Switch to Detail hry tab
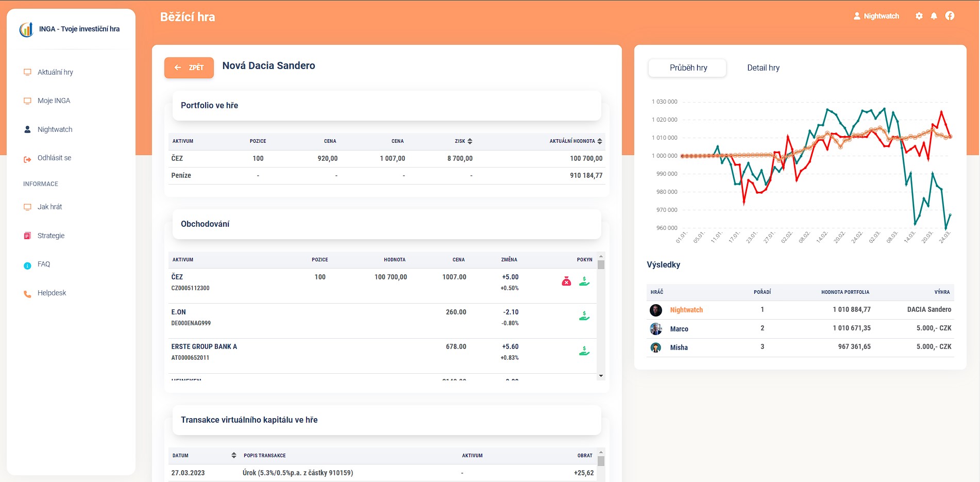 (x=763, y=68)
